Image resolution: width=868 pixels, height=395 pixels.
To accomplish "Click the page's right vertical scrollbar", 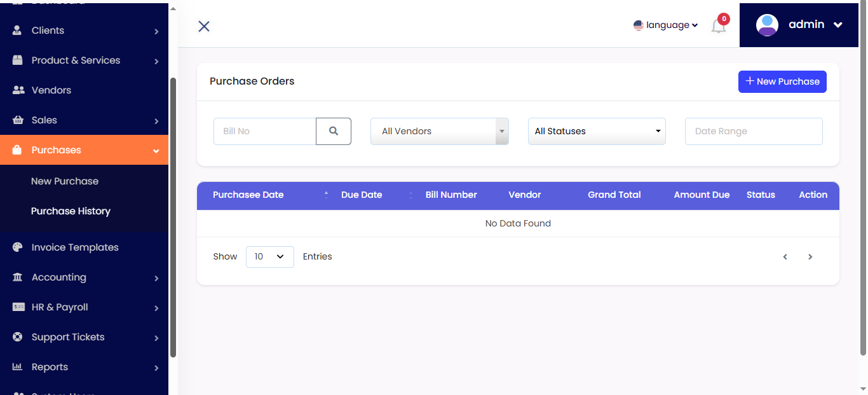I will 863,179.
